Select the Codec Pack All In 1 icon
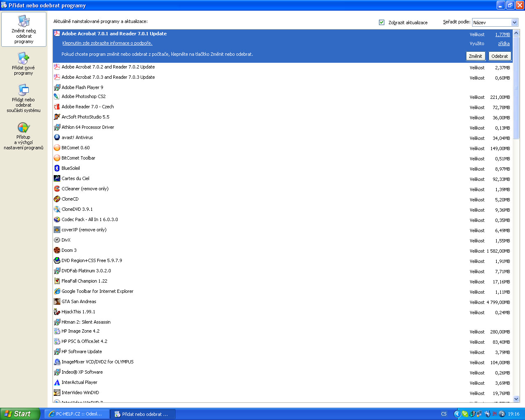This screenshot has height=420, width=525. [57, 219]
